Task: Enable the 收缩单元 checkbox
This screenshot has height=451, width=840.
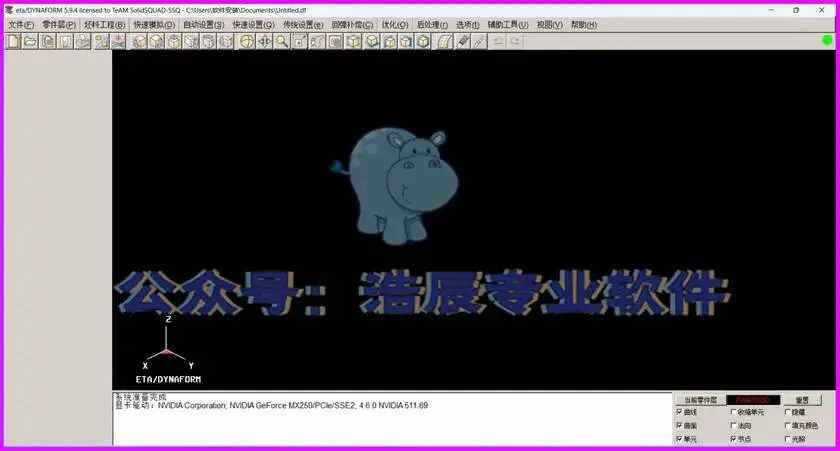Action: point(733,412)
